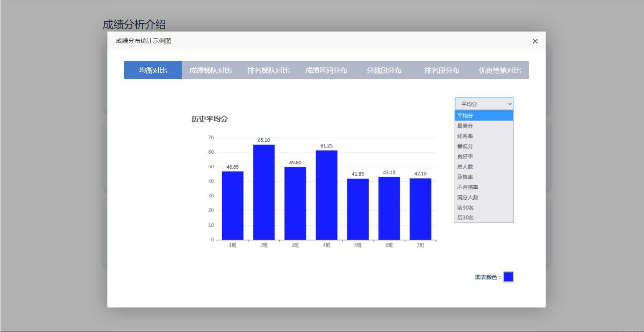Image resolution: width=644 pixels, height=332 pixels.
Task: Switch to the 分数段分布 tab
Action: [384, 70]
